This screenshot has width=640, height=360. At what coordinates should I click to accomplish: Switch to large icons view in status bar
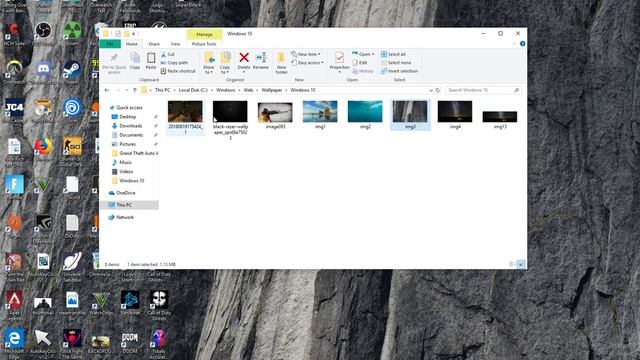[521, 265]
